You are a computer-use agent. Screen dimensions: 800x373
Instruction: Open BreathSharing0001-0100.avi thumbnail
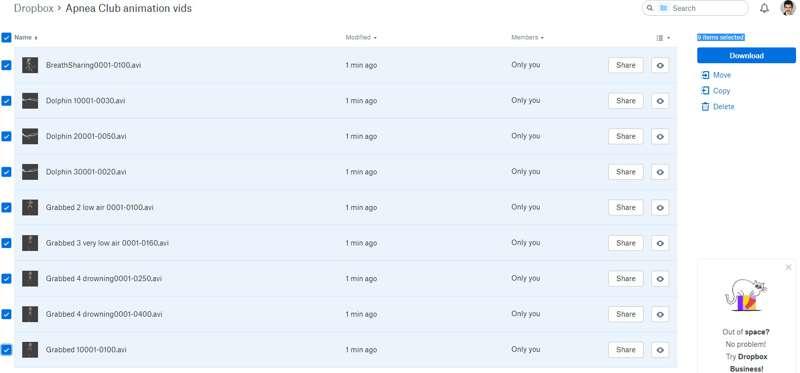[x=30, y=65]
